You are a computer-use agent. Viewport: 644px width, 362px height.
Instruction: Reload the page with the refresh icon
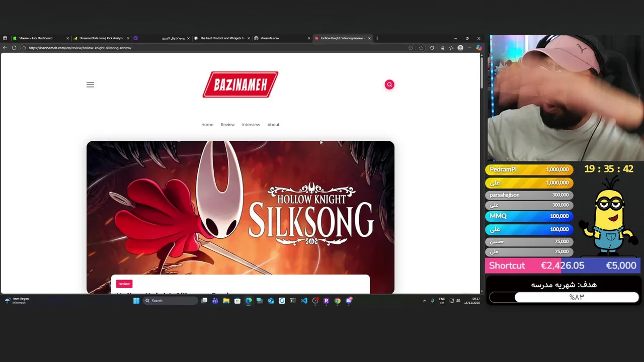pyautogui.click(x=14, y=48)
